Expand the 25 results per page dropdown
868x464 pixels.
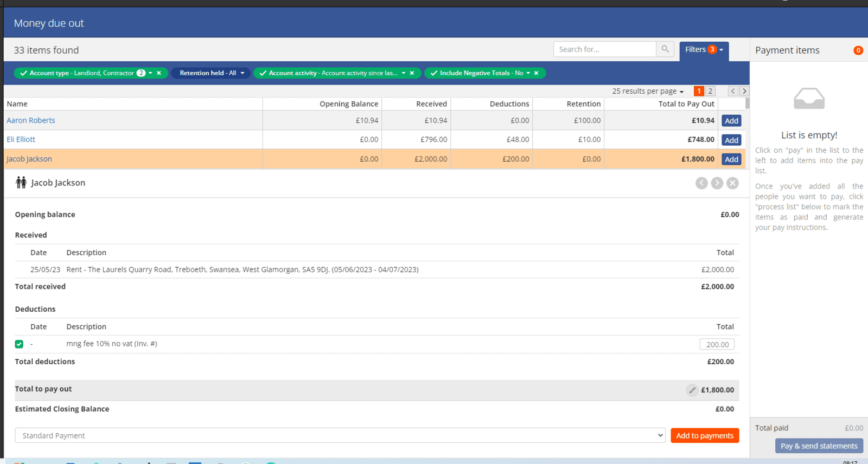pos(648,92)
